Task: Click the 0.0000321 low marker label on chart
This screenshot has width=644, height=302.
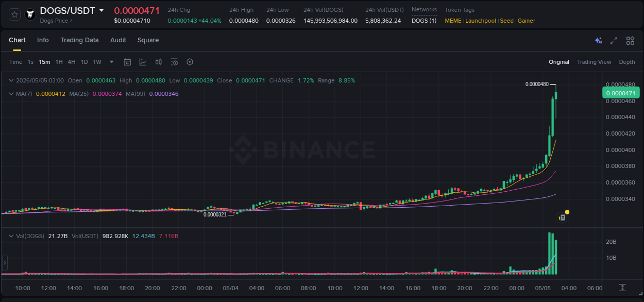Action: click(x=215, y=214)
